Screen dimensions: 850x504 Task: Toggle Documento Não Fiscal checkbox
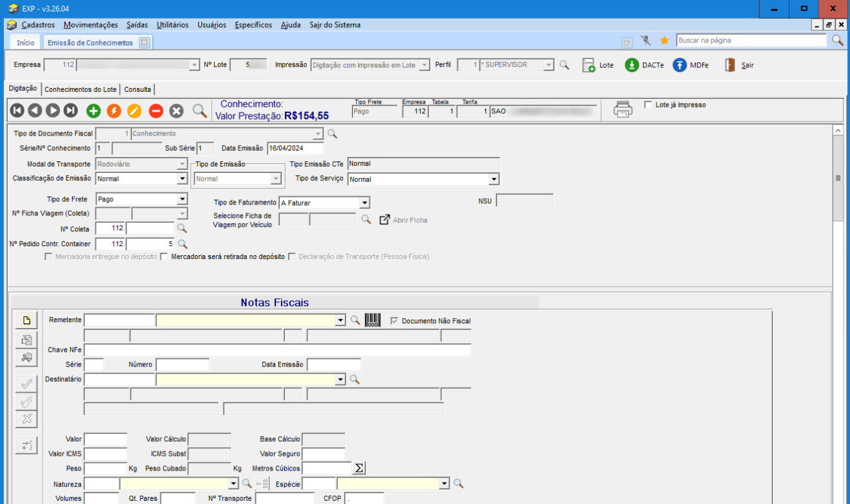(395, 321)
